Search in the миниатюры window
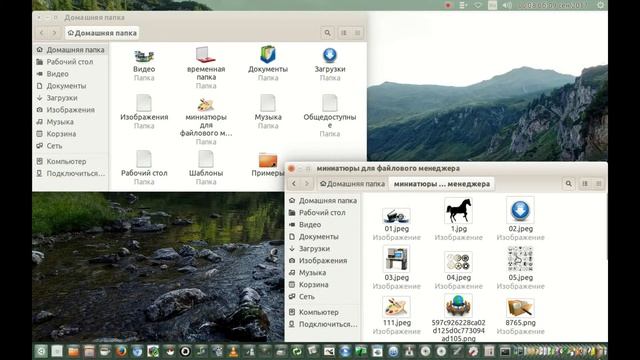This screenshot has height=360, width=640. pos(568,184)
